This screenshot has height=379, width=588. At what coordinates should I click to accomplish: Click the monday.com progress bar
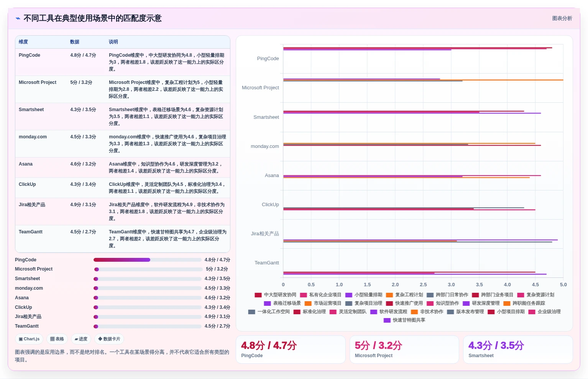[148, 288]
